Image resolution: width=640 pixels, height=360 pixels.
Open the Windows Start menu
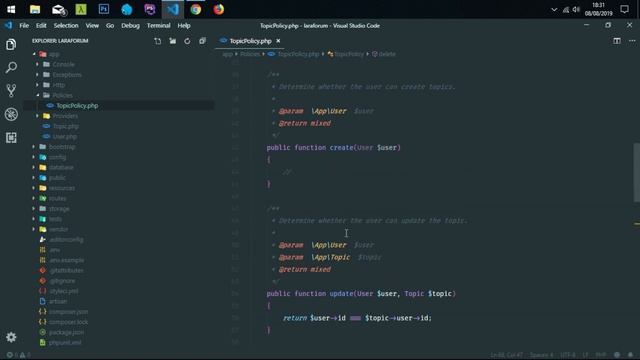11,9
